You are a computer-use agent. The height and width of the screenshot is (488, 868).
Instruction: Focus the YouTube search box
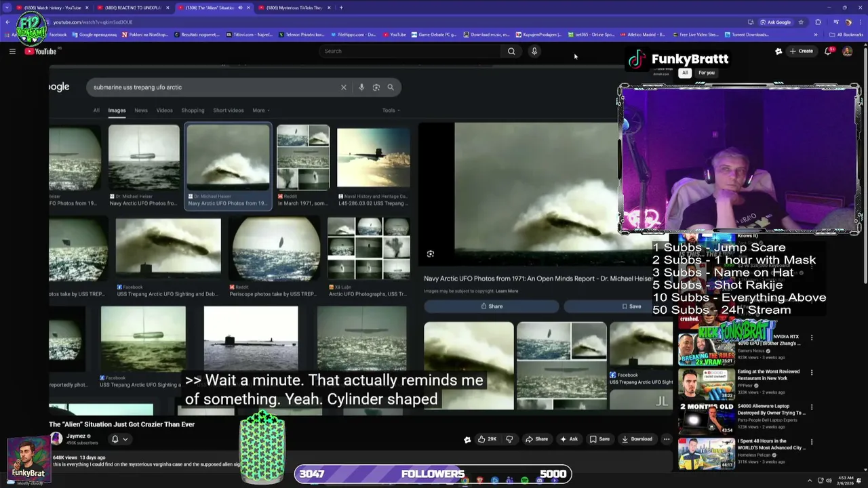tap(410, 51)
